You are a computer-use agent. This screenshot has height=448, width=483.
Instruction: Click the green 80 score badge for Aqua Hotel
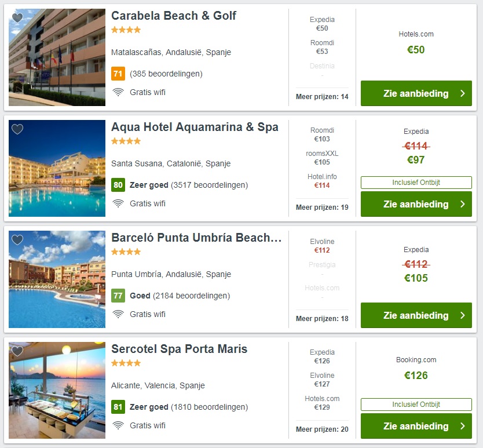[x=119, y=185]
